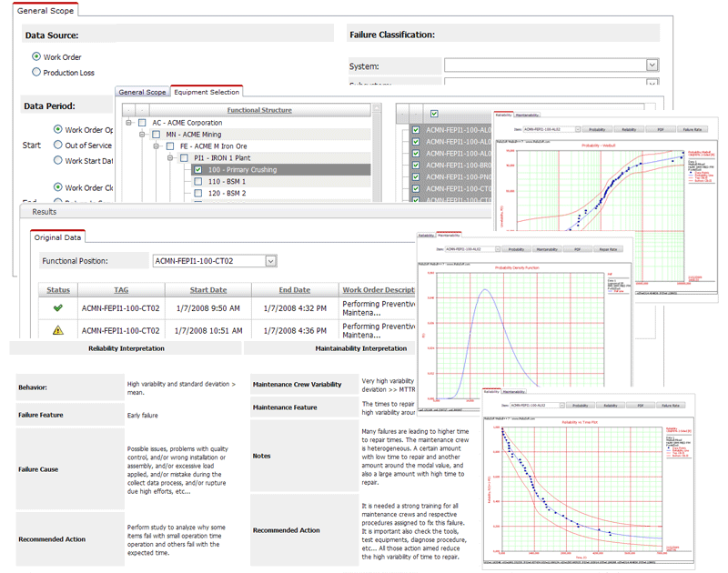
Task: Check the 110 - BSM 1 checkbox
Action: click(198, 182)
